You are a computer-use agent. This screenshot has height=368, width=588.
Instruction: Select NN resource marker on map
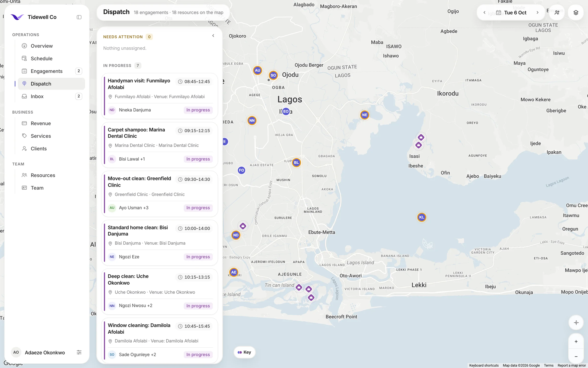252,120
